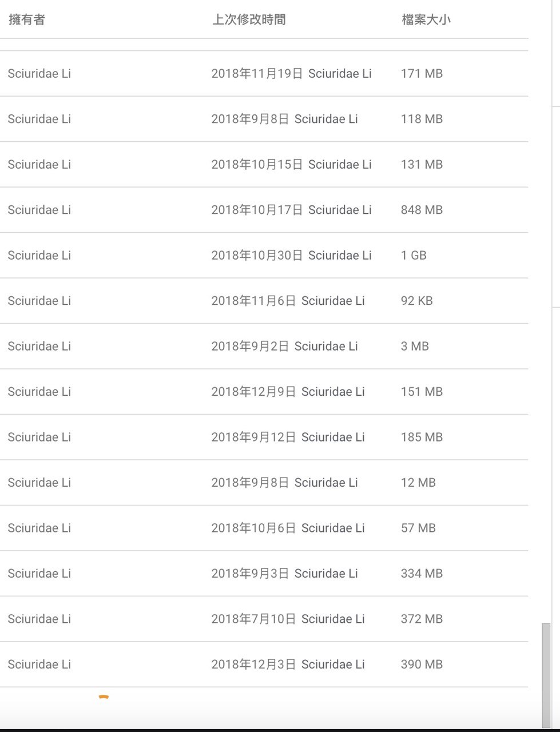Select the row modified 2018年10月6日
Viewport: 560px width, 732px height.
(x=264, y=528)
